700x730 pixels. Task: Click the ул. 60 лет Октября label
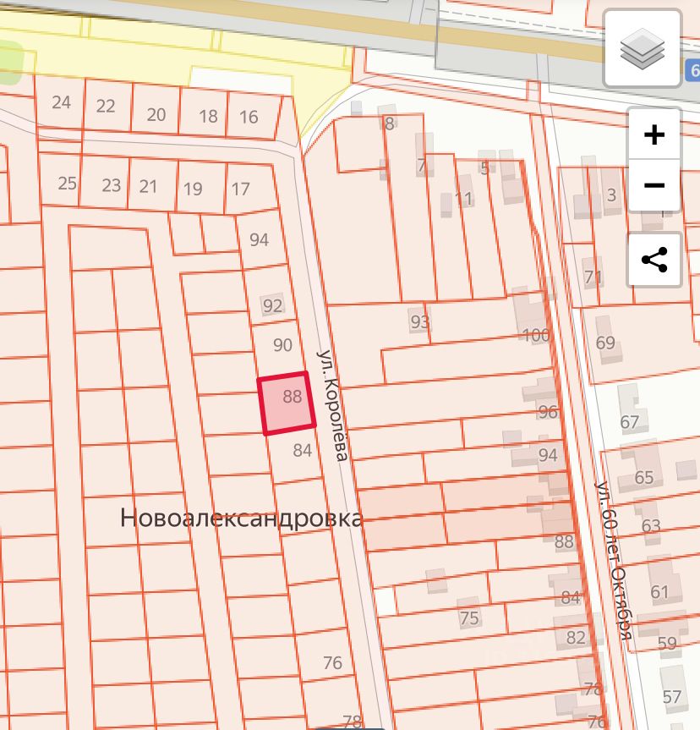tap(614, 561)
